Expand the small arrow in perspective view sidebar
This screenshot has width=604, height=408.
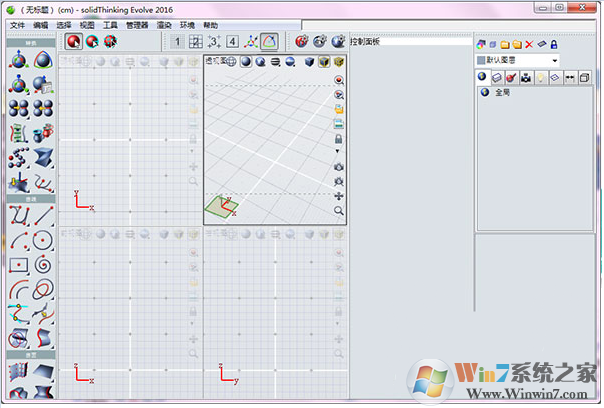coord(337,151)
